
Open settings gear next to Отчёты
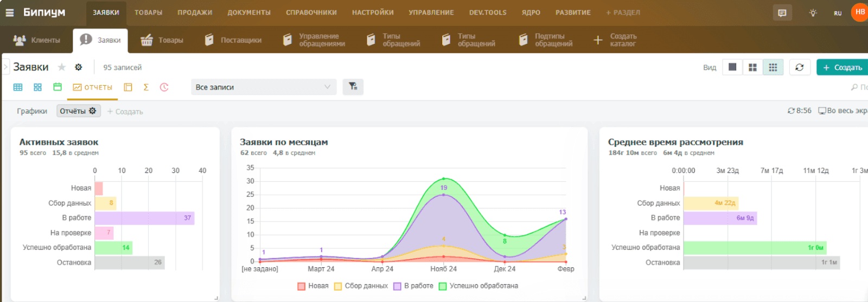point(93,111)
